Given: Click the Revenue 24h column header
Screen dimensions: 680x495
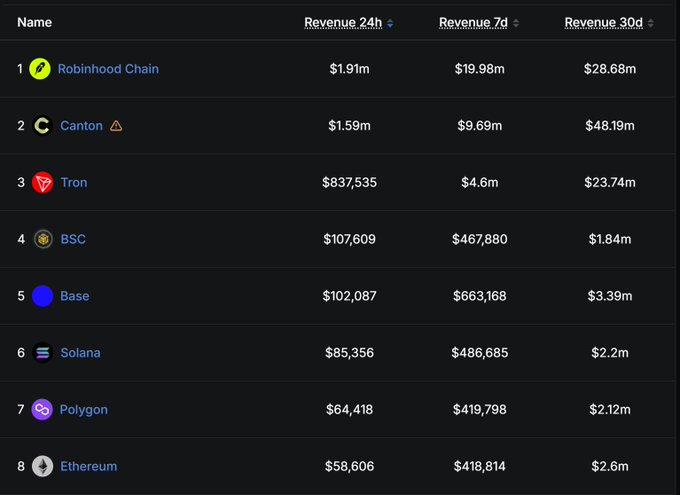Looking at the screenshot, I should click(343, 22).
